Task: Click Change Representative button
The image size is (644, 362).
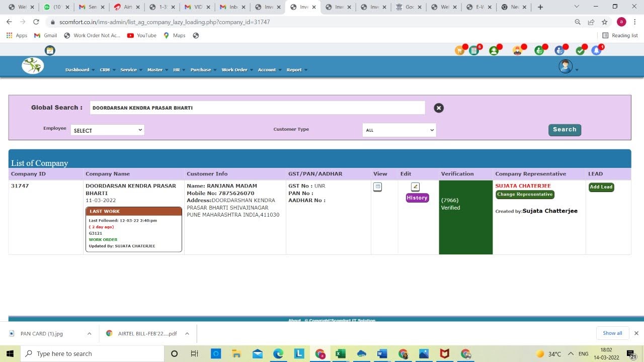Action: pyautogui.click(x=525, y=195)
